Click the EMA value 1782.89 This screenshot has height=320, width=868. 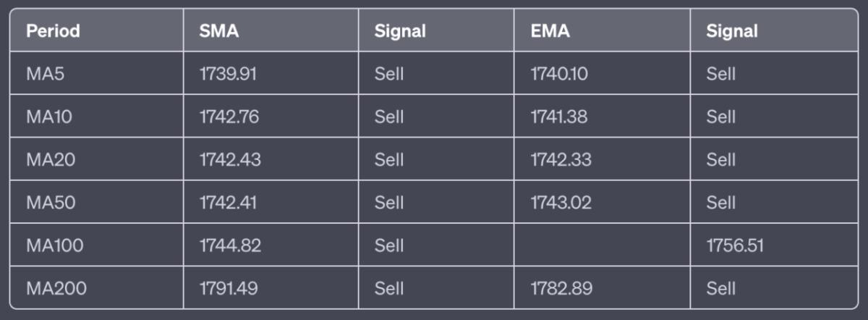pos(561,288)
